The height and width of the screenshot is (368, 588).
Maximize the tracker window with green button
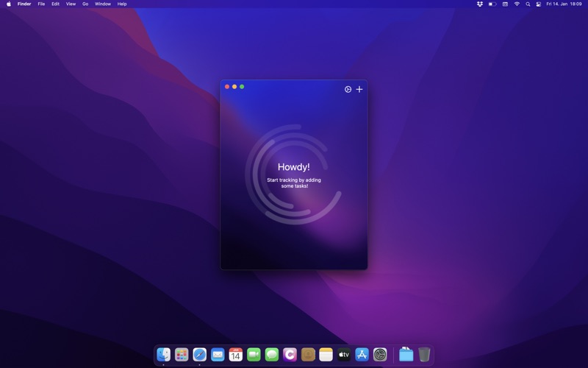[x=242, y=87]
